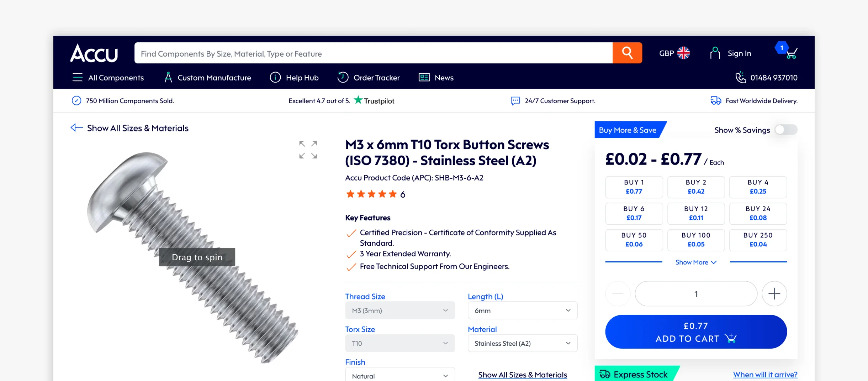Click the back arrow beside Show All Sizes
This screenshot has width=868, height=381.
pos(76,128)
